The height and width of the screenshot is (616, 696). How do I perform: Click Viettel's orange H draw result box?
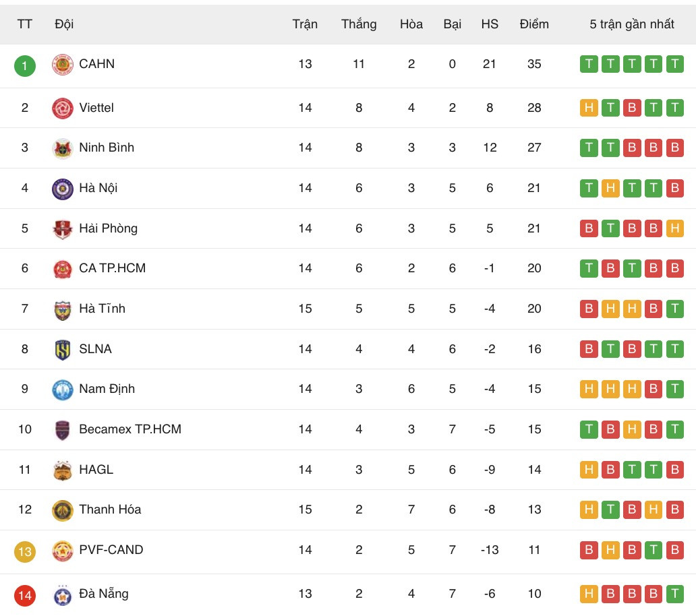[589, 108]
